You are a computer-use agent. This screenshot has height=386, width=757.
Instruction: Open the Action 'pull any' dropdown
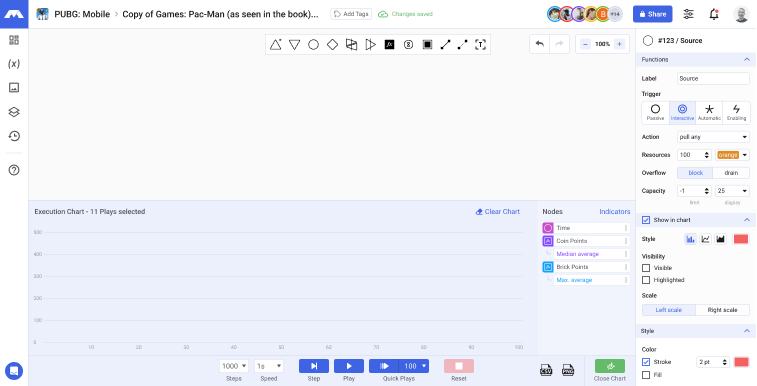pos(713,137)
